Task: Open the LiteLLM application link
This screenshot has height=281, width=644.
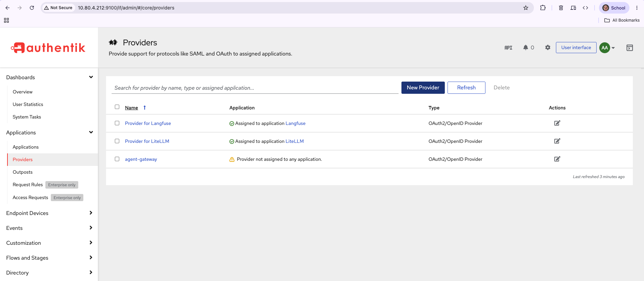Action: 295,141
